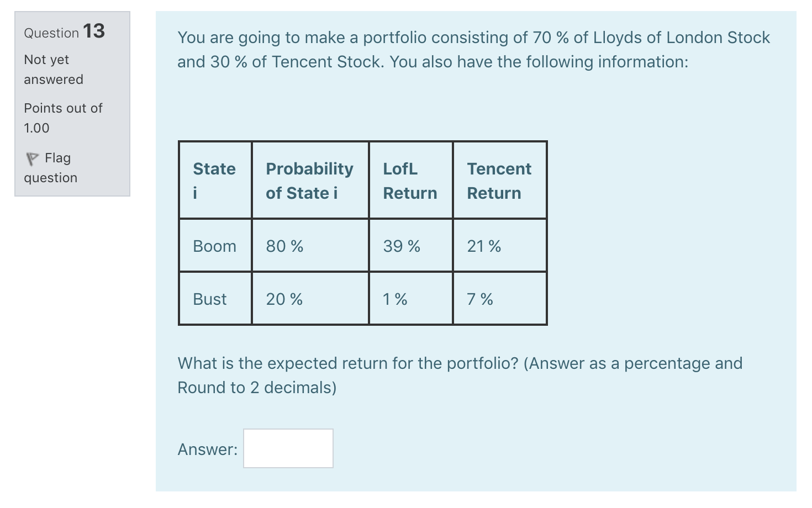Click the 'Points out of 1.00' label
This screenshot has height=508, width=812.
(62, 118)
